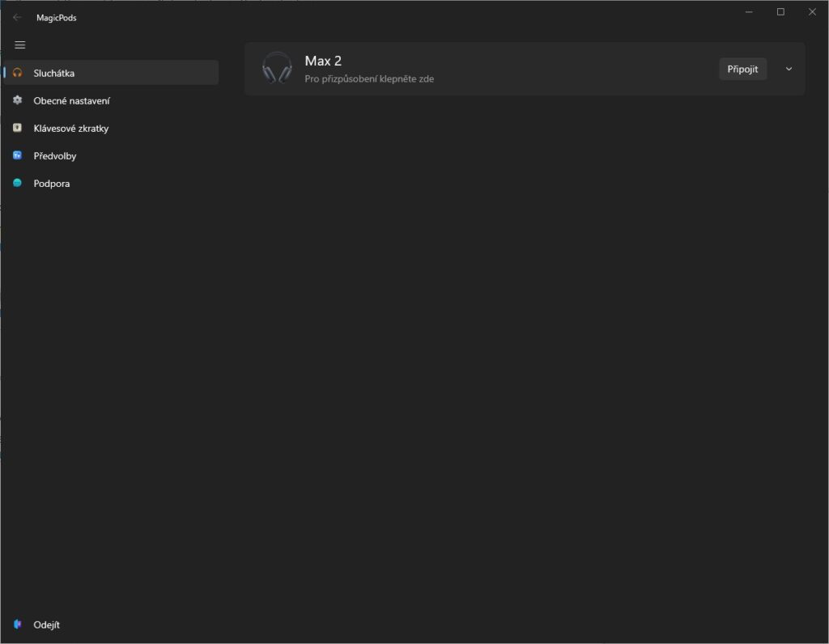Open the Podpora page
This screenshot has width=829, height=644.
(111, 184)
